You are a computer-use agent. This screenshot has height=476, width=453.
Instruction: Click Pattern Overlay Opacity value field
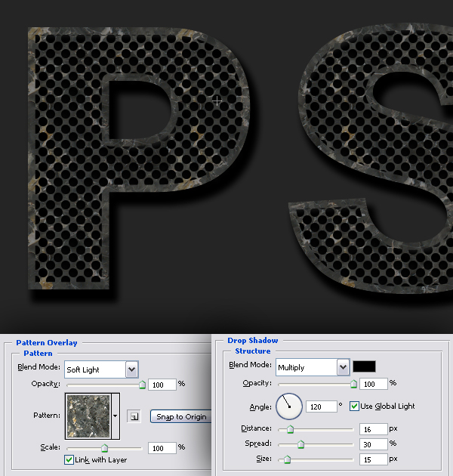[x=162, y=385]
